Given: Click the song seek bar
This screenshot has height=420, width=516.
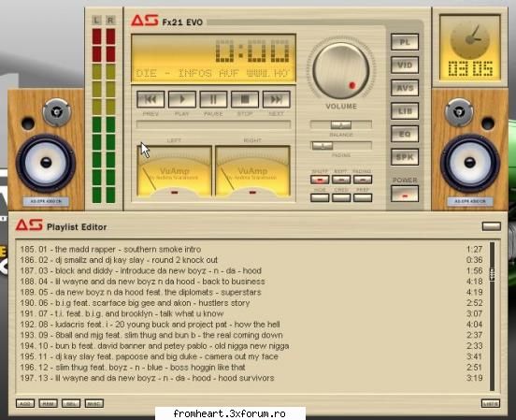Looking at the screenshot, I should click(213, 124).
